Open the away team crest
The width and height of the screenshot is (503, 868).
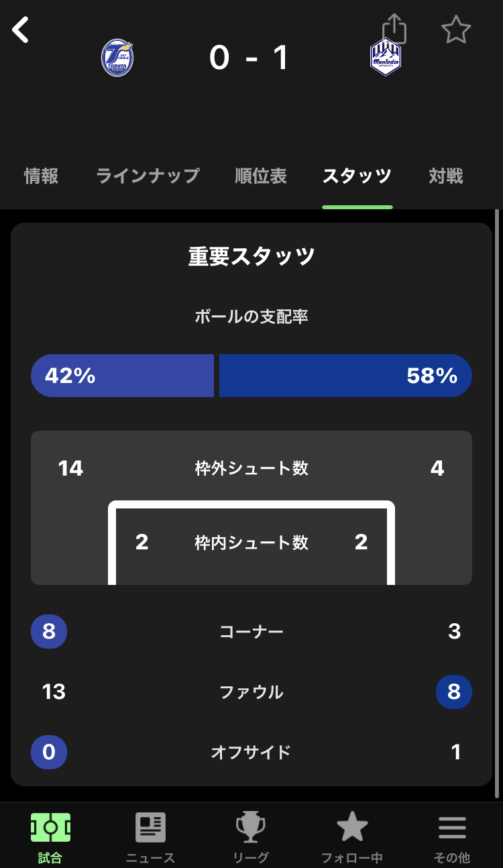click(386, 58)
